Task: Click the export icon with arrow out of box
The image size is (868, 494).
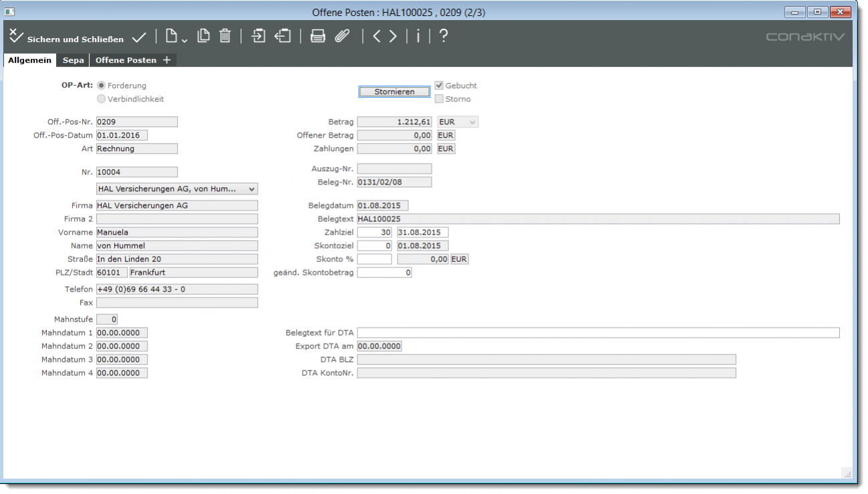Action: click(283, 36)
